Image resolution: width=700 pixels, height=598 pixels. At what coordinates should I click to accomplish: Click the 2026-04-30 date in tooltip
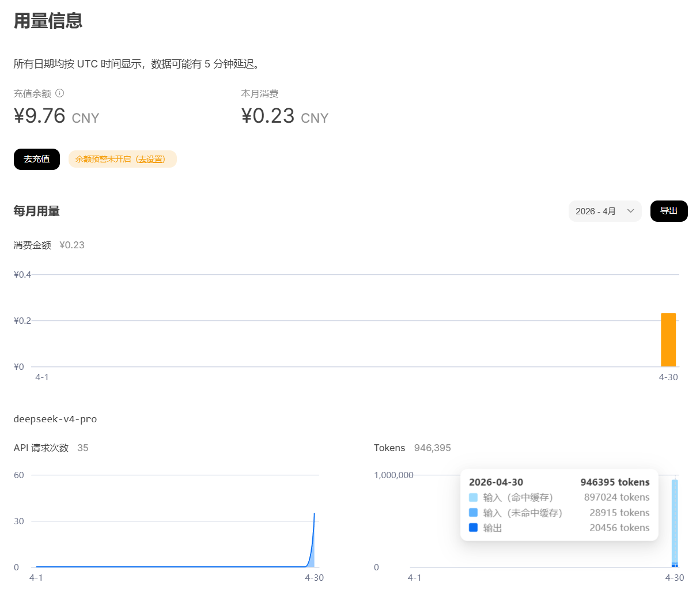[496, 482]
